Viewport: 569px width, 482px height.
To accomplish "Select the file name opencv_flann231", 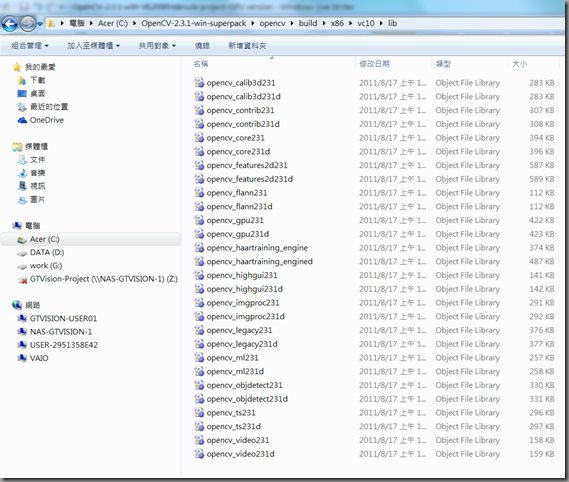I will tap(237, 193).
